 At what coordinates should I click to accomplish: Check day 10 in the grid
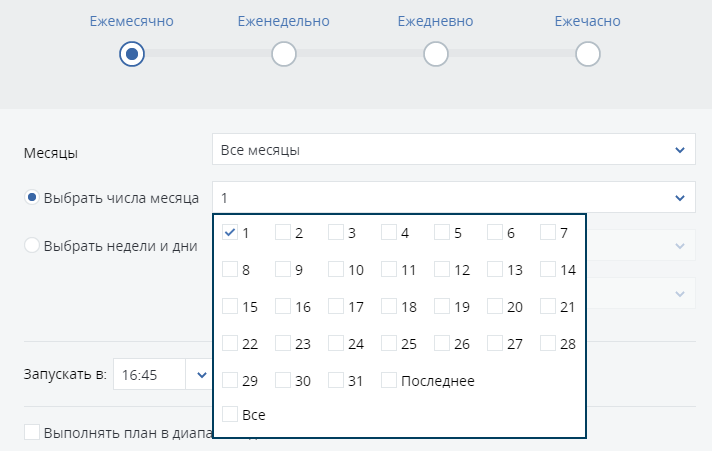point(336,270)
